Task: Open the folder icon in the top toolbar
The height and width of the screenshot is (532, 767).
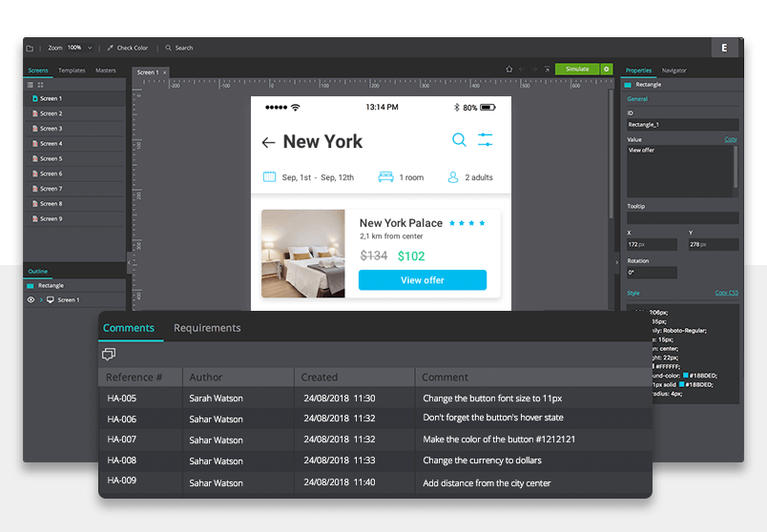Action: tap(30, 49)
